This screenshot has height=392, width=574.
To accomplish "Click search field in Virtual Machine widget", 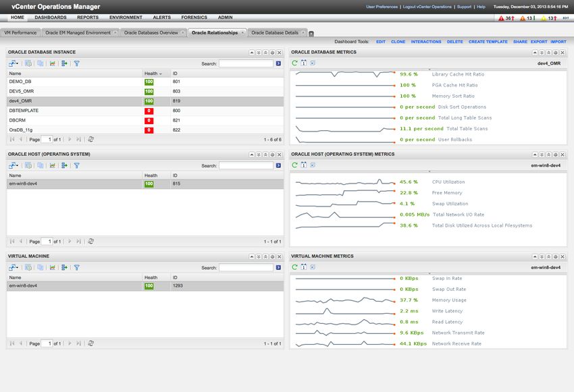I will (x=246, y=268).
